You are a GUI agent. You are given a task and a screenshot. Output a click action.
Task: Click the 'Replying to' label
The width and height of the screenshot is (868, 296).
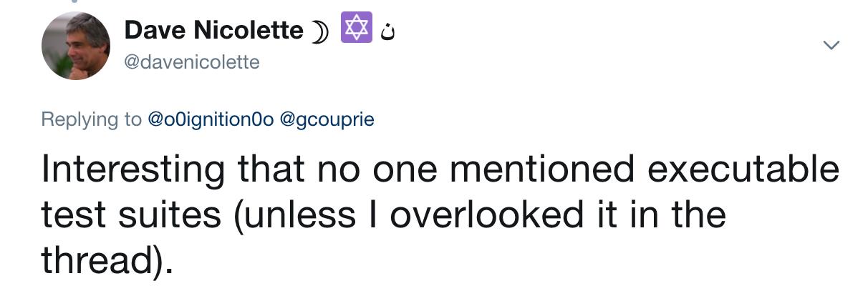tap(92, 119)
